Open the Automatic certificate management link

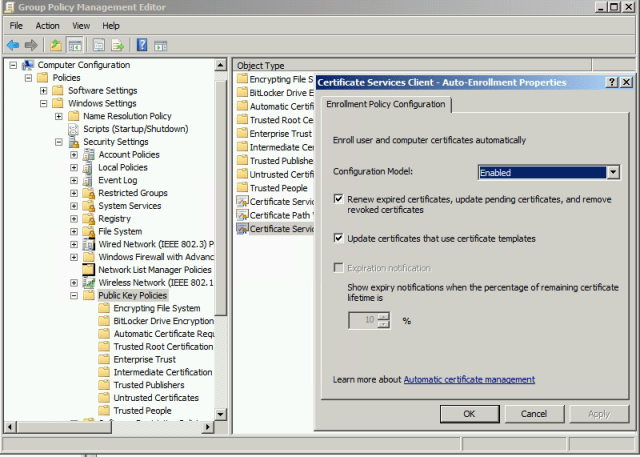click(x=469, y=379)
